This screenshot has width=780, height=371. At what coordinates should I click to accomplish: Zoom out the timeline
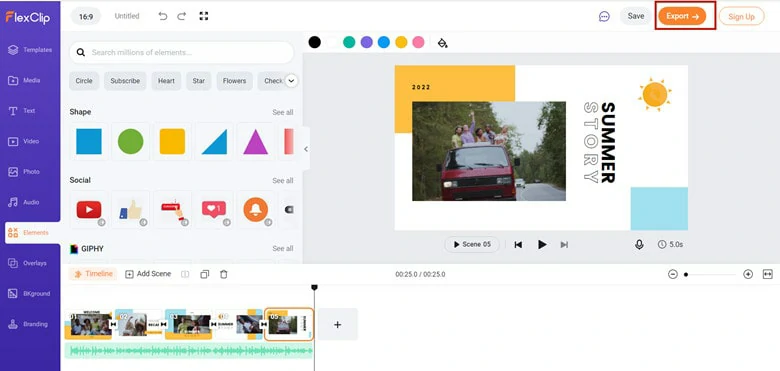(673, 274)
